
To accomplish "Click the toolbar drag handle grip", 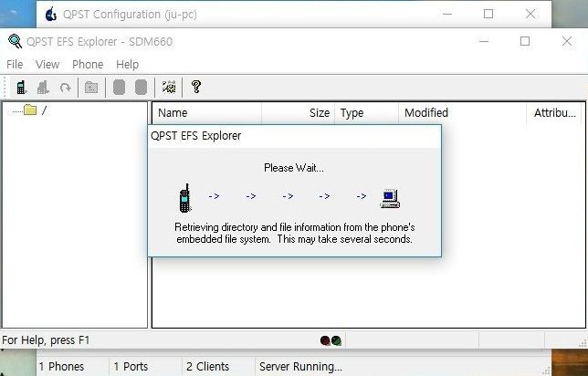I will point(5,88).
